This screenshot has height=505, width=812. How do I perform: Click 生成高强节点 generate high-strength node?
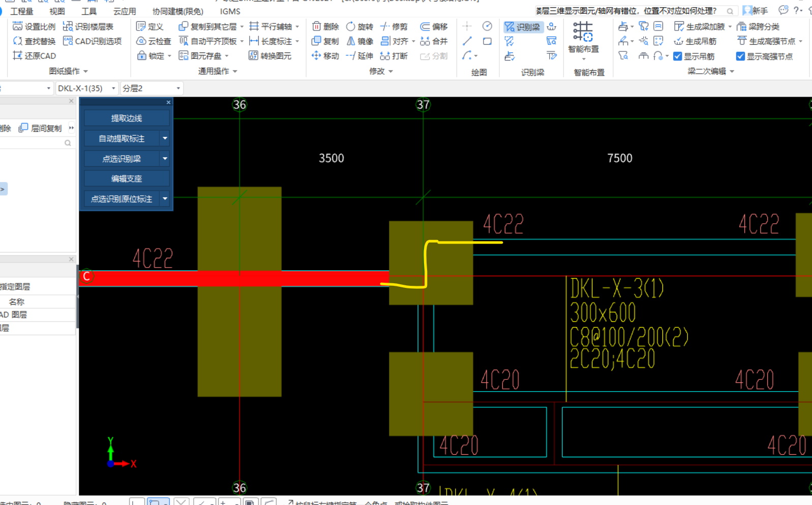(x=766, y=41)
